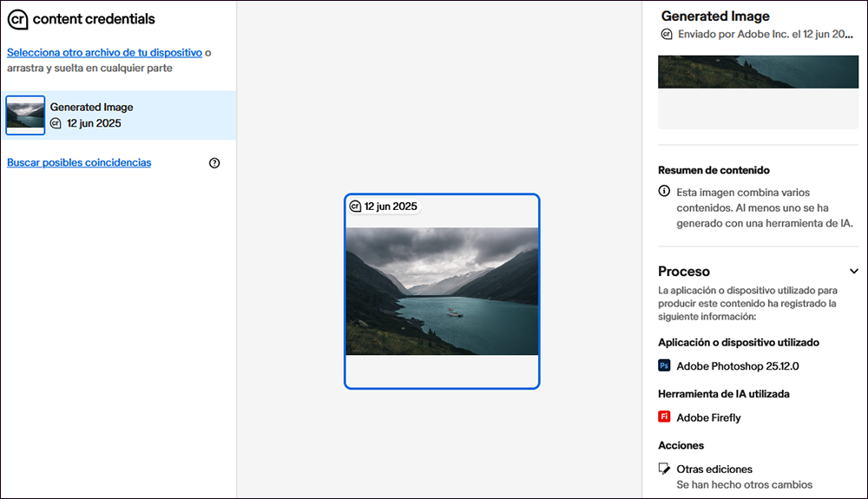The height and width of the screenshot is (499, 868).
Task: Click the 'Resumen de contenido' heading
Action: [x=713, y=170]
